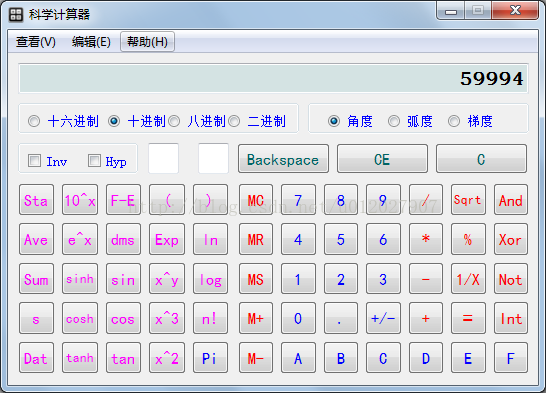The image size is (546, 393).
Task: Open the 帮助(H) menu
Action: (147, 42)
